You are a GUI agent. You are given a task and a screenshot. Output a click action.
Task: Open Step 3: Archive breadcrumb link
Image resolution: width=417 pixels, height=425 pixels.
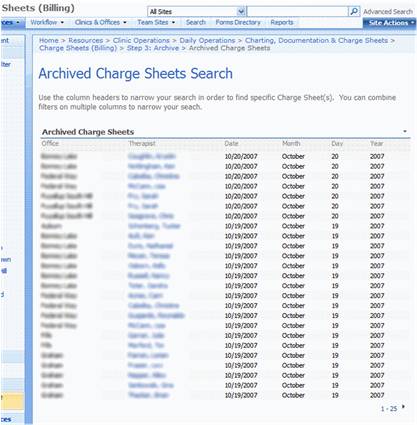[x=153, y=48]
